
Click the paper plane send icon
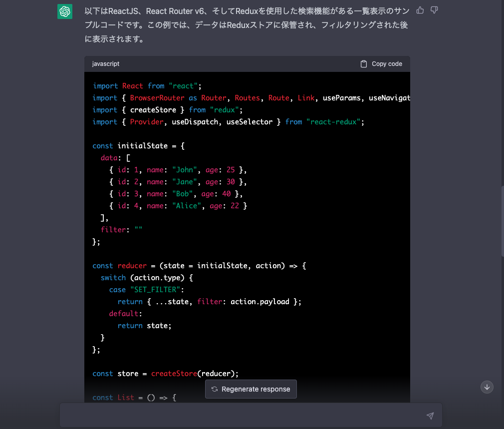click(430, 415)
